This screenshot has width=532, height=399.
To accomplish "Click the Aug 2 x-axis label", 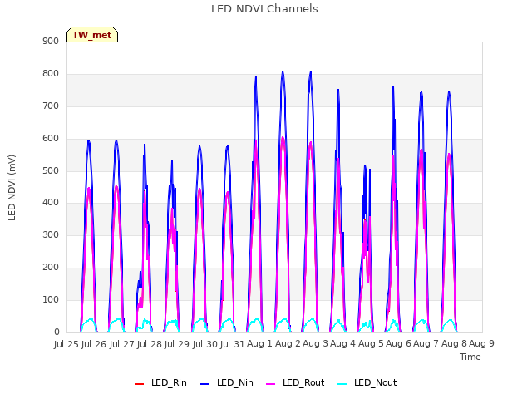I will tap(288, 344).
